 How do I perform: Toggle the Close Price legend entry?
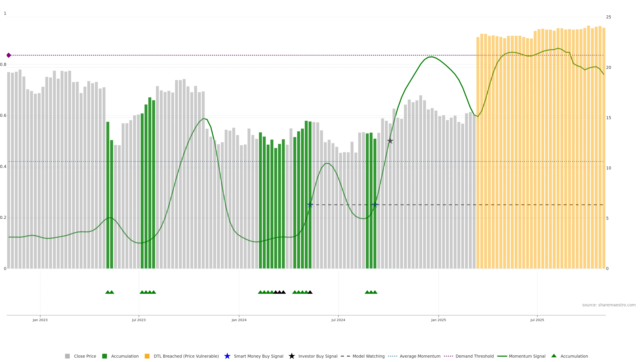click(x=85, y=356)
